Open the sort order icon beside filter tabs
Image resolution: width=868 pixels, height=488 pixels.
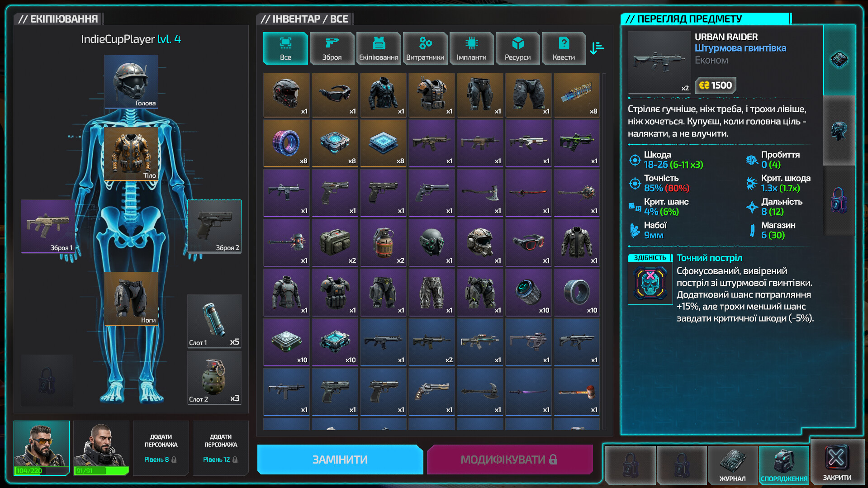coord(597,48)
